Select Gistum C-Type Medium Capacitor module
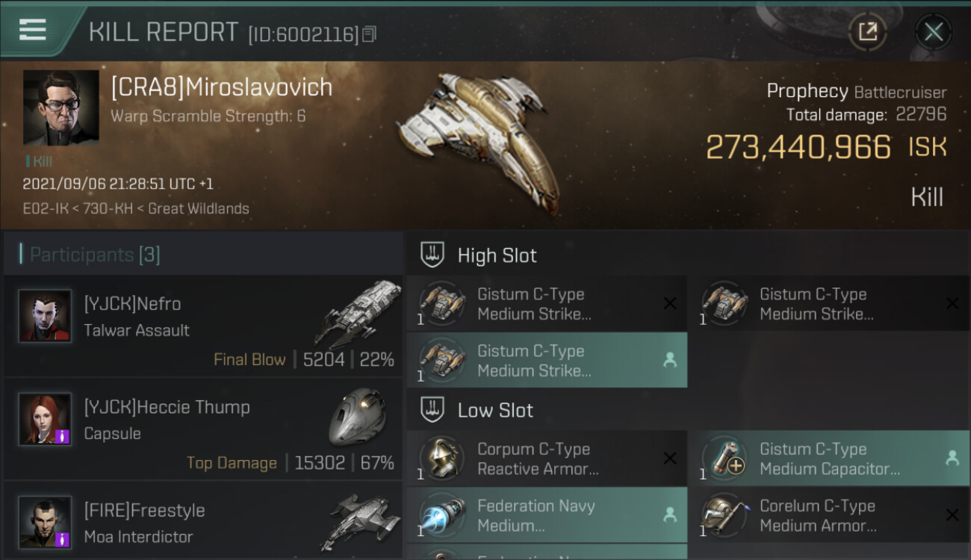 click(x=828, y=458)
